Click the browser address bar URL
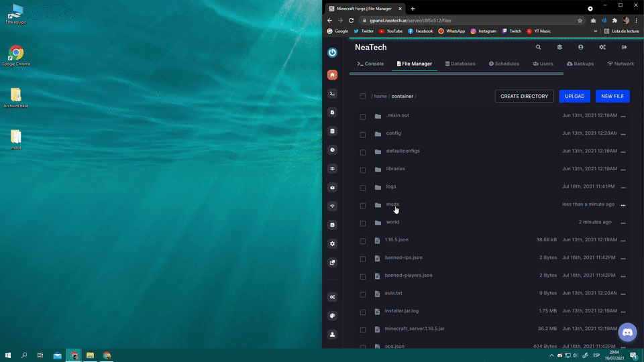The height and width of the screenshot is (362, 644). coord(411,21)
